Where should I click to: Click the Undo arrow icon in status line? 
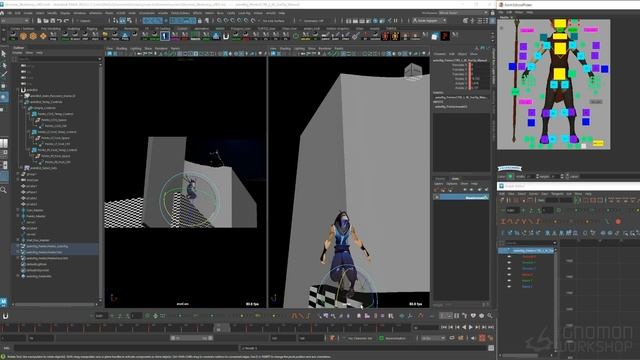coord(59,20)
